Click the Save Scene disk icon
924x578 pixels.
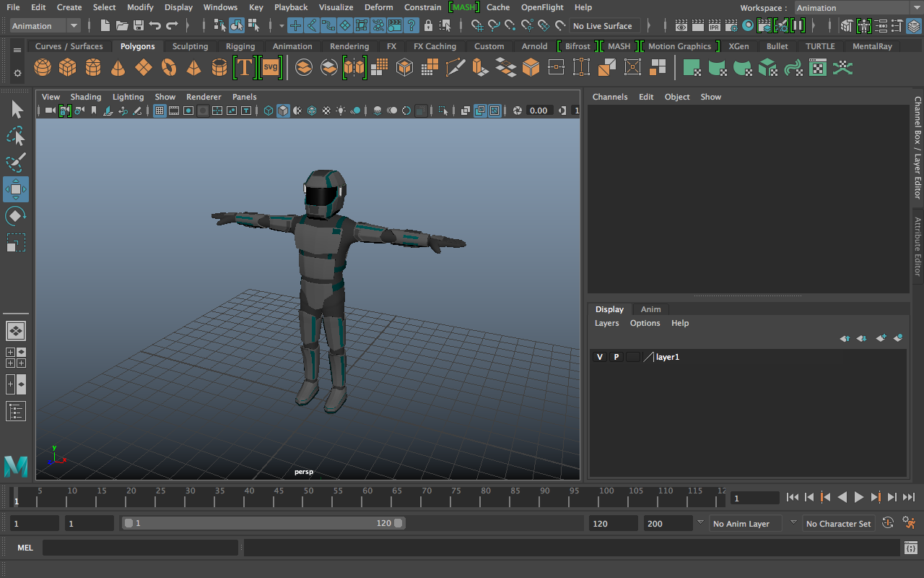(139, 26)
